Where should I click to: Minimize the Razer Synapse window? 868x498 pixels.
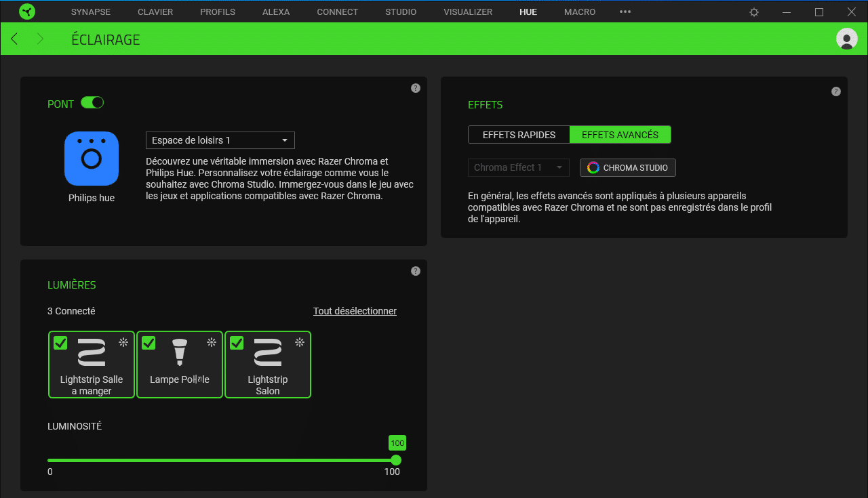[787, 12]
